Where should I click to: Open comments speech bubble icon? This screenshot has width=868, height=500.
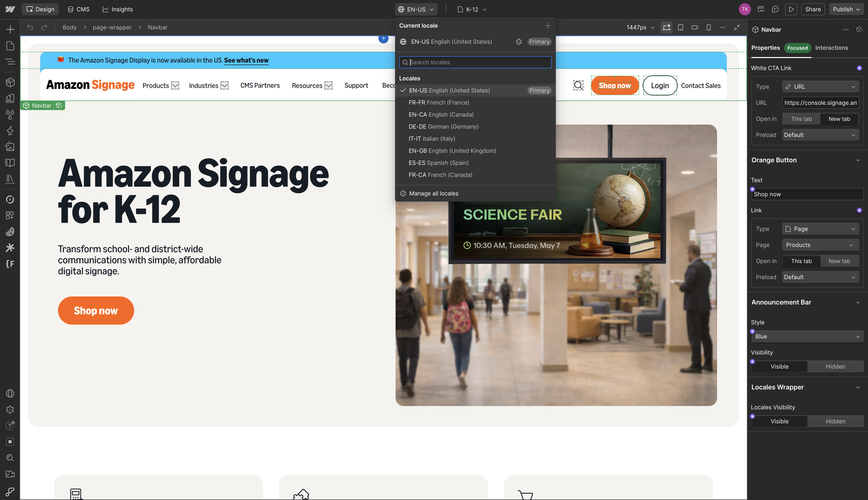click(x=775, y=9)
